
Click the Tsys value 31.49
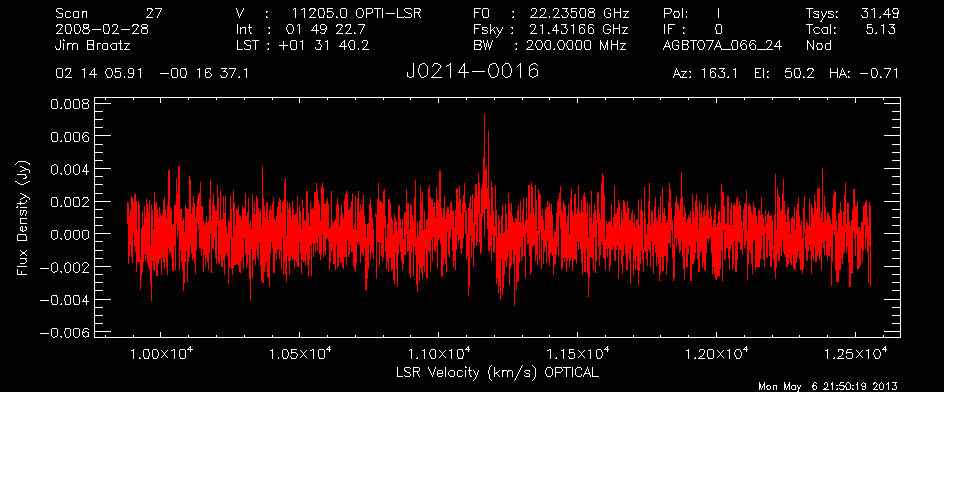click(x=880, y=13)
